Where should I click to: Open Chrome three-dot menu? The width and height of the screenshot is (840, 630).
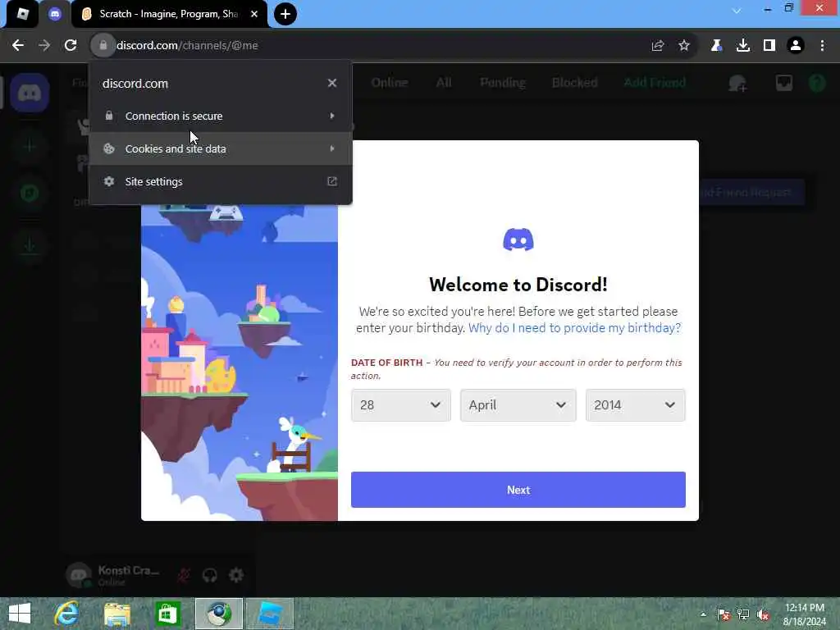[x=822, y=46]
